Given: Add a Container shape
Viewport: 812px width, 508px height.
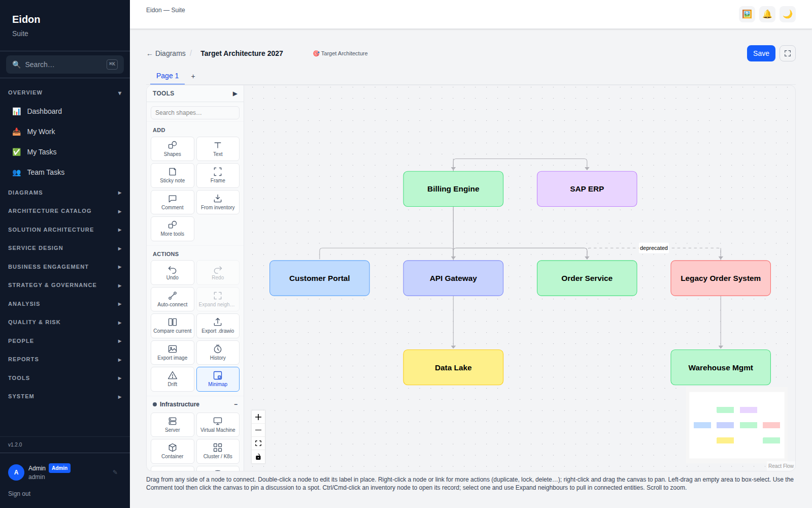Looking at the screenshot, I should pos(173,451).
